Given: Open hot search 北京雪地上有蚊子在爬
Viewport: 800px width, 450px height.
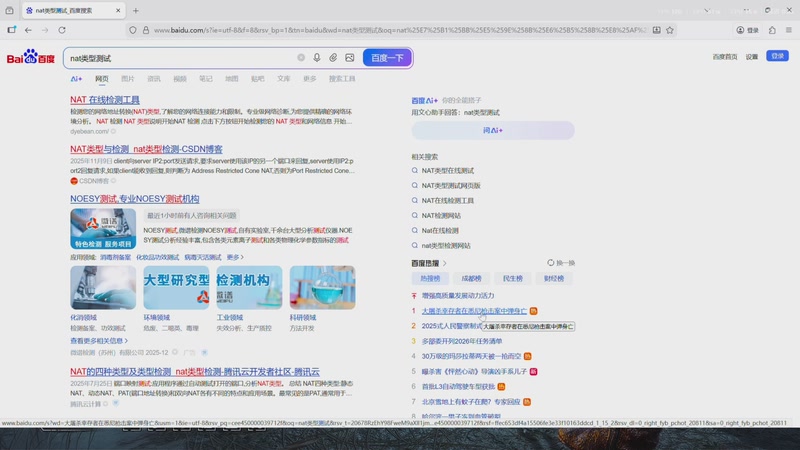Looking at the screenshot, I should pyautogui.click(x=471, y=402).
